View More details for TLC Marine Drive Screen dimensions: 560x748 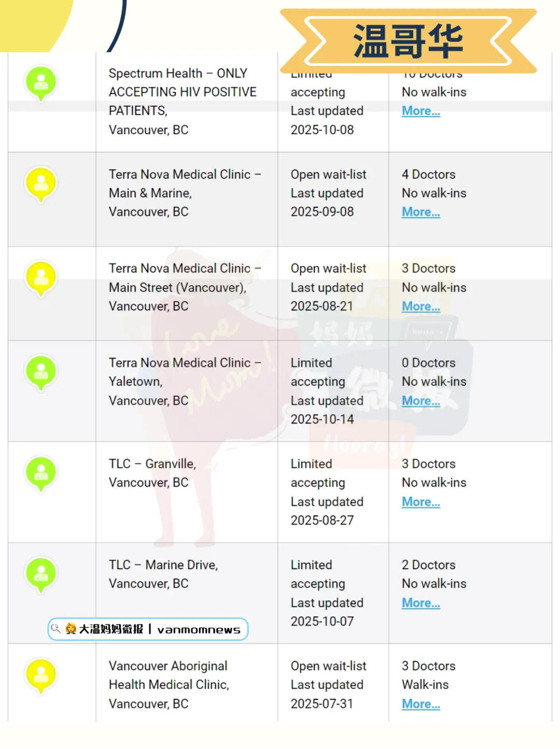pos(421,603)
